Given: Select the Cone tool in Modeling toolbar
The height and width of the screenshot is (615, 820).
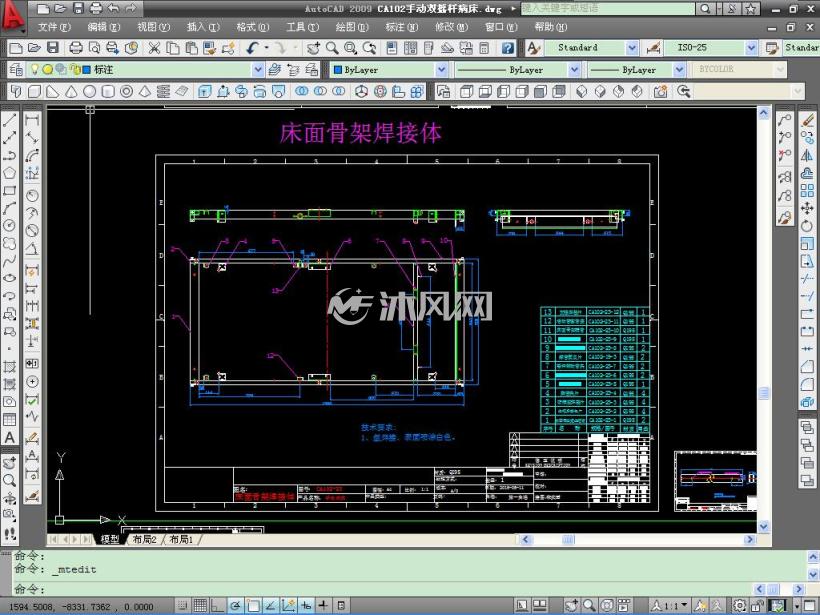Looking at the screenshot, I should [x=71, y=92].
